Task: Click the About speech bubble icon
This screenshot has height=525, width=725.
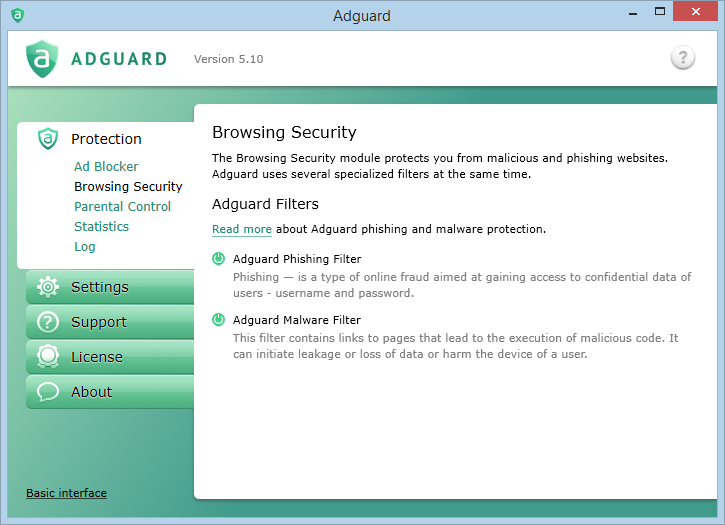Action: pyautogui.click(x=48, y=392)
